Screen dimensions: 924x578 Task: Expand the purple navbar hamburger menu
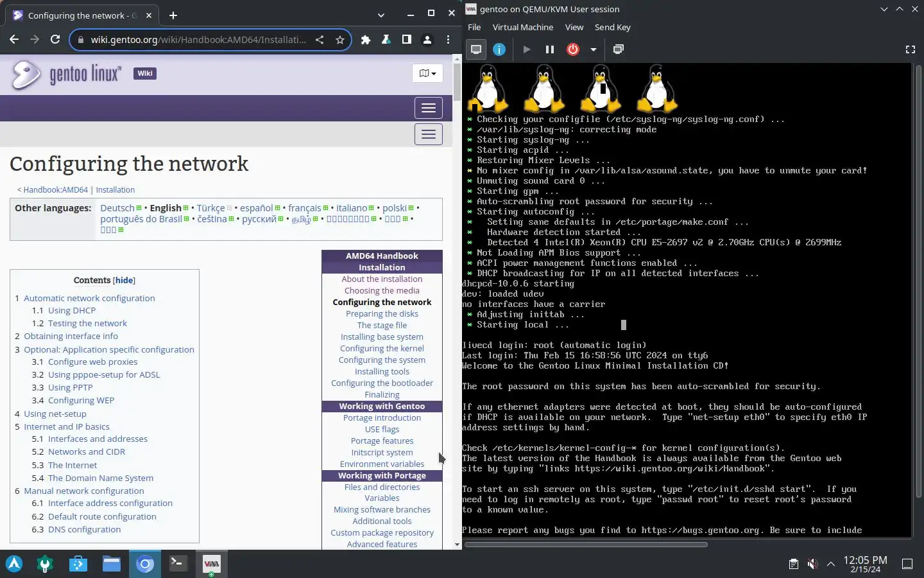pyautogui.click(x=429, y=108)
